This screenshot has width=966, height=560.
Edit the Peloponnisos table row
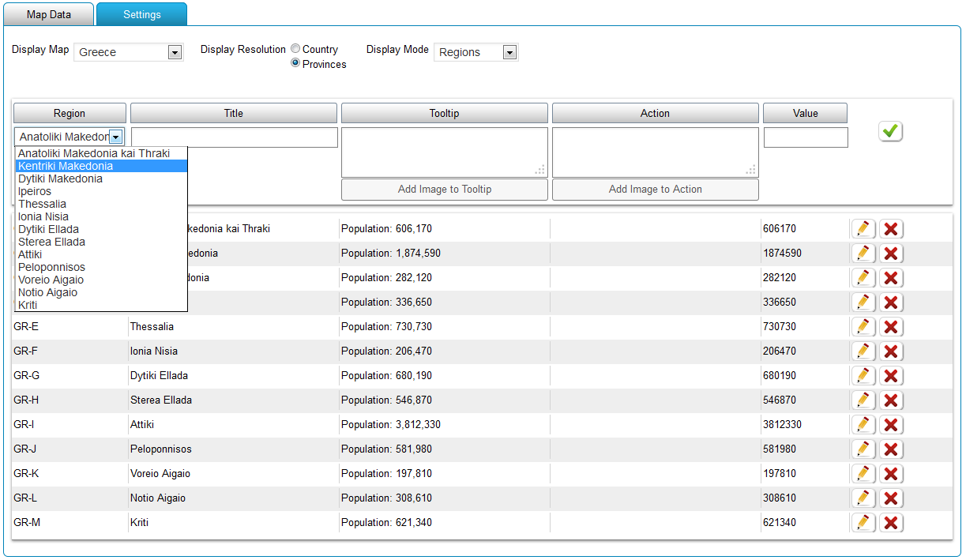(x=863, y=449)
